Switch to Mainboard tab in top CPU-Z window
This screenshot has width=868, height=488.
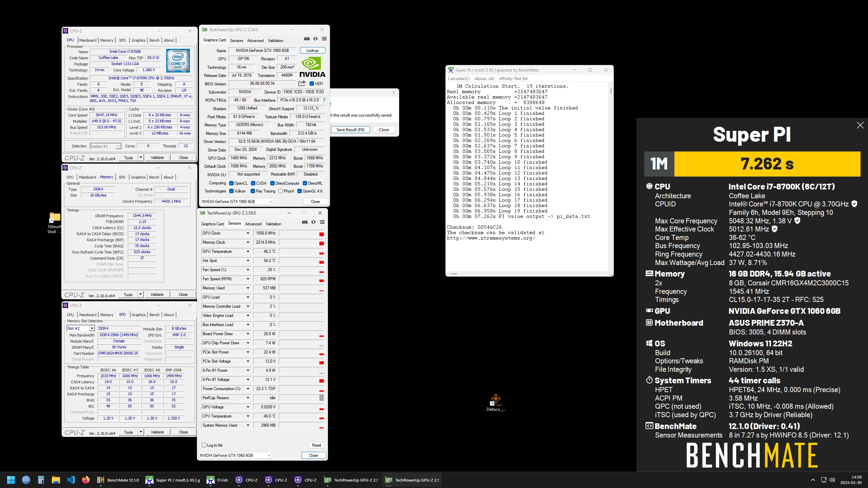88,40
